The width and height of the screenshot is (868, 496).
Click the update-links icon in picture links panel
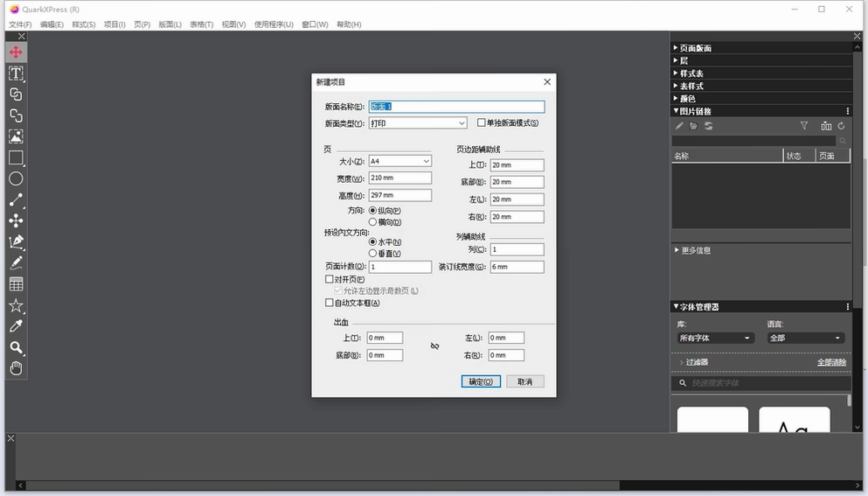point(709,126)
